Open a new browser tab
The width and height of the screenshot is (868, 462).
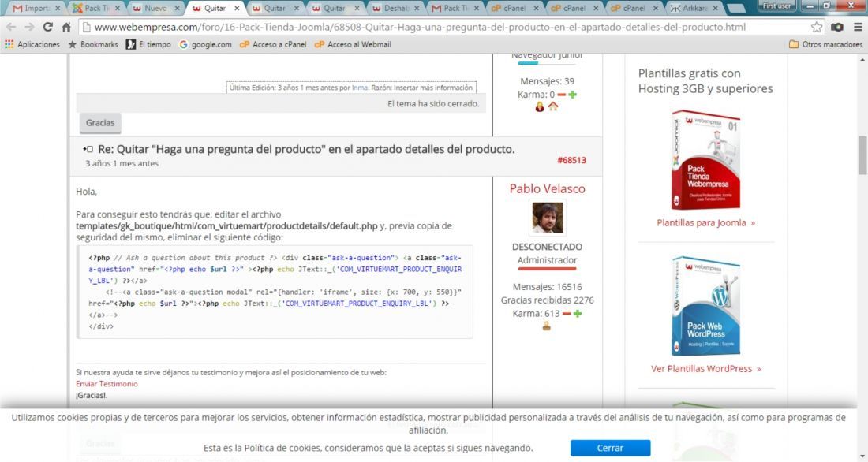coord(735,9)
